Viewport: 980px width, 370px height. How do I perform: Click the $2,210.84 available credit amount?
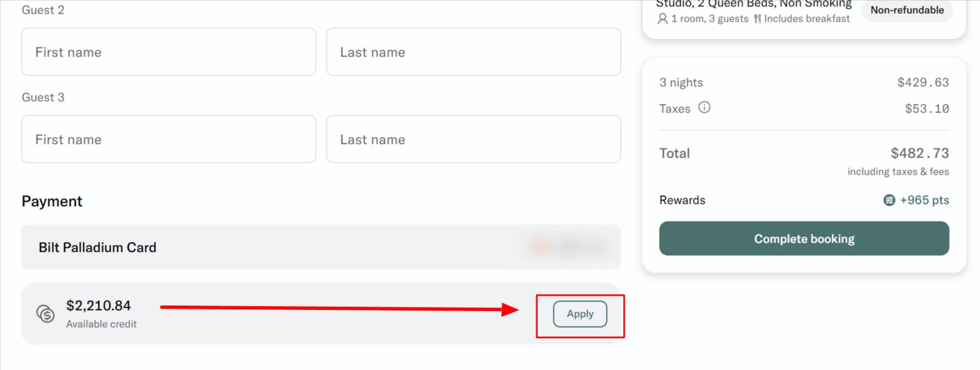99,306
